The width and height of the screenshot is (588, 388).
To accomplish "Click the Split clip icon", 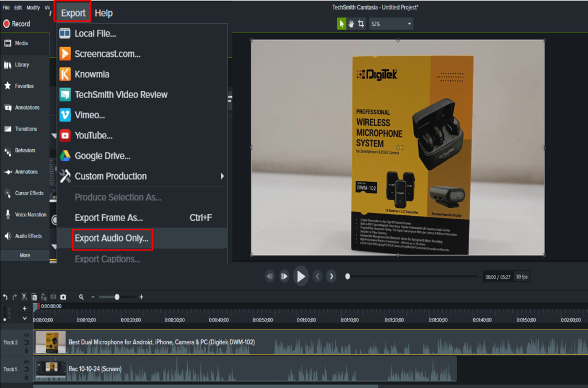I will [x=53, y=297].
